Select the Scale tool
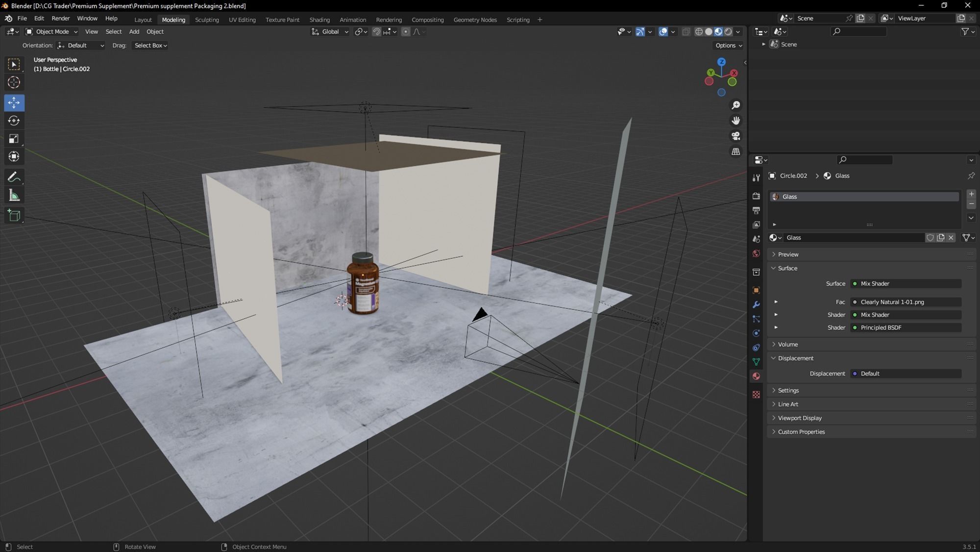This screenshot has width=980, height=552. pos(14,139)
